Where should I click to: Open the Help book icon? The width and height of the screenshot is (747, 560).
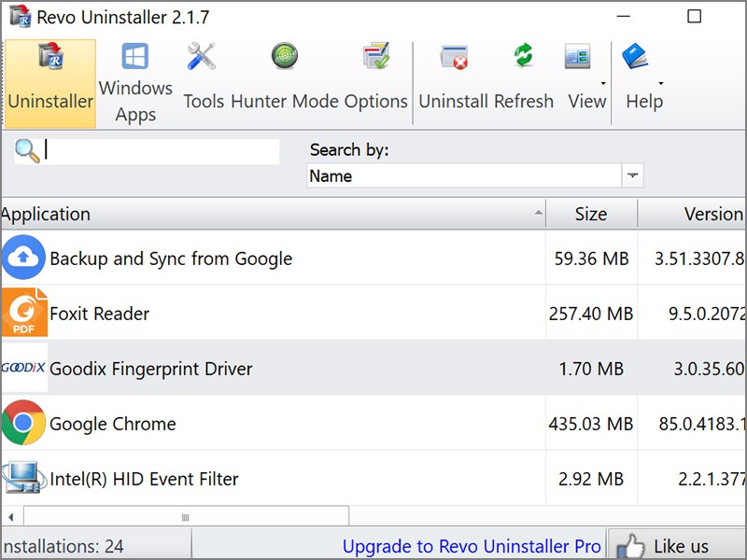pyautogui.click(x=635, y=56)
